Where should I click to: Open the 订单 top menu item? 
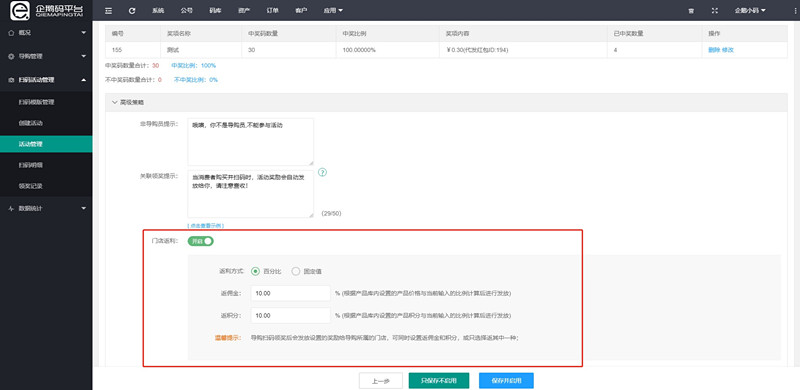[272, 10]
